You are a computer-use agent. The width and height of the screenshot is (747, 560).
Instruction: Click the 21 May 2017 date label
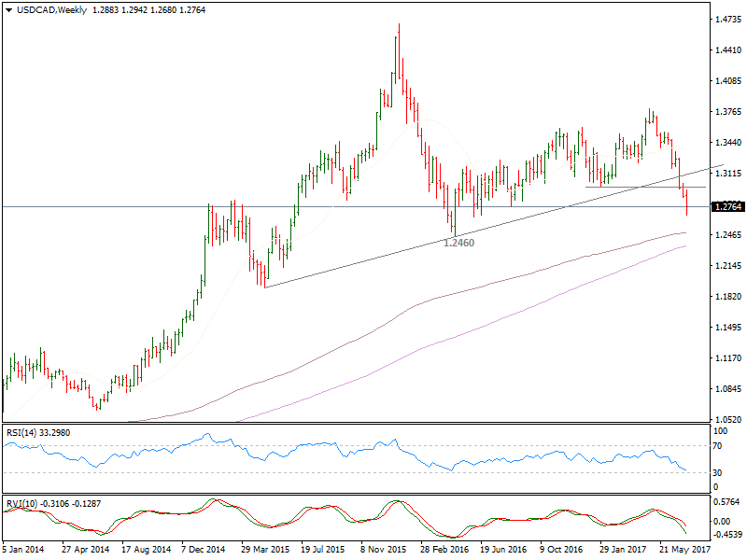684,551
